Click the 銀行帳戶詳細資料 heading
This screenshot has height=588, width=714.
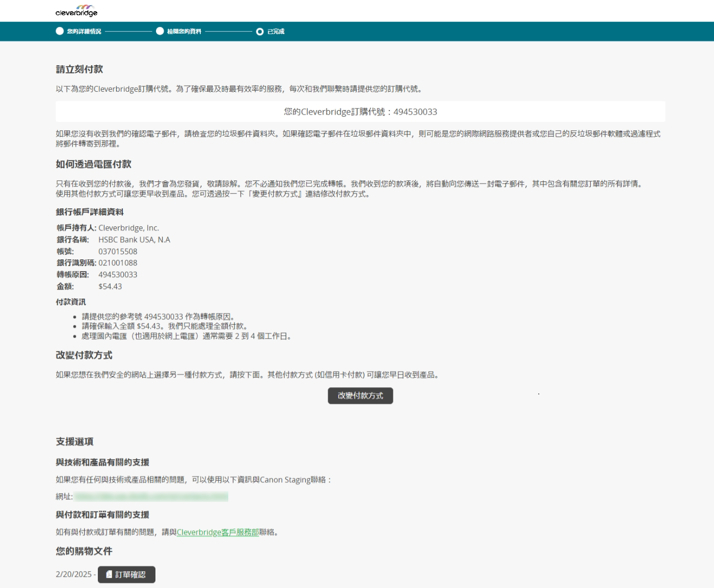click(x=90, y=212)
